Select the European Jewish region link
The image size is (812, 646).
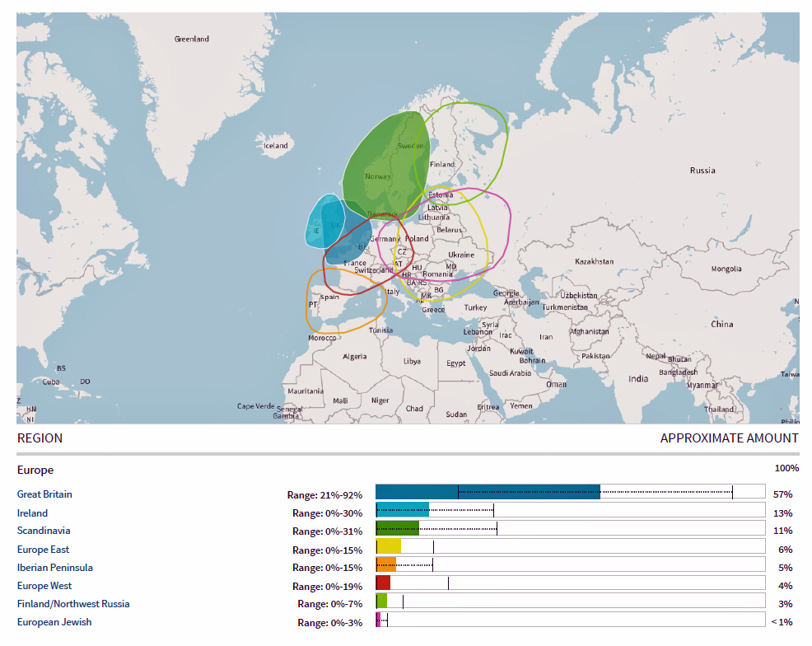[x=54, y=622]
